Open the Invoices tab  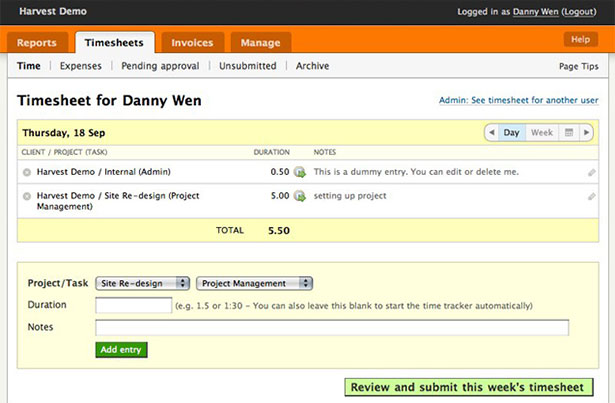tap(192, 42)
